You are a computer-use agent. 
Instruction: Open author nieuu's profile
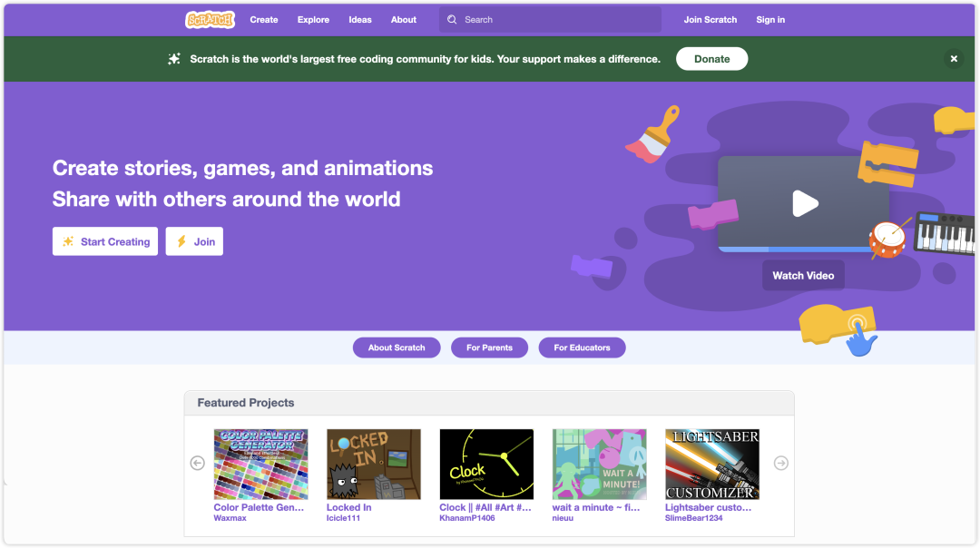(x=563, y=518)
